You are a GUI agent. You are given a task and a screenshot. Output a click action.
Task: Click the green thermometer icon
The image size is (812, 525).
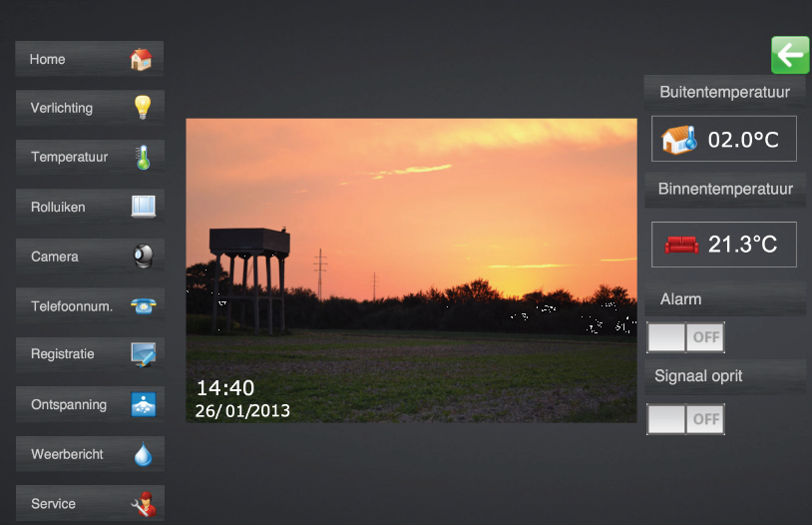pos(143,157)
